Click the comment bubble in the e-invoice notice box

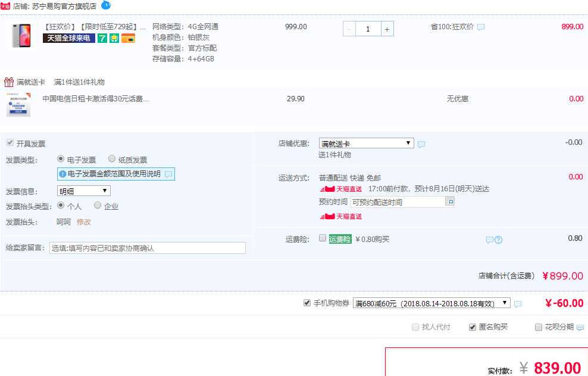click(168, 174)
